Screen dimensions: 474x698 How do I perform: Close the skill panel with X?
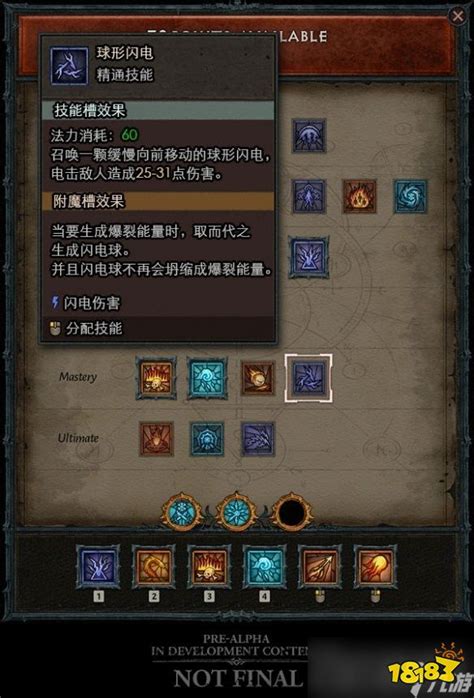pos(457,16)
